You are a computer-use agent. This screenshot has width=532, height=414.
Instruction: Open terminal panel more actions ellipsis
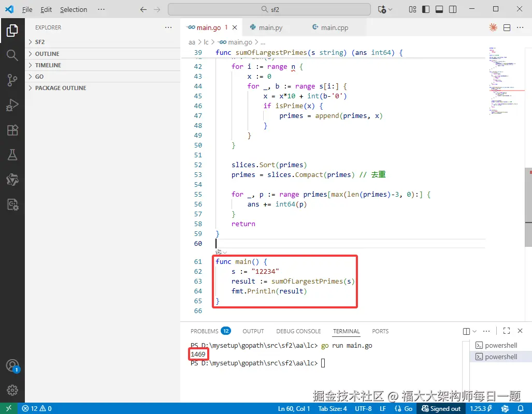point(486,331)
